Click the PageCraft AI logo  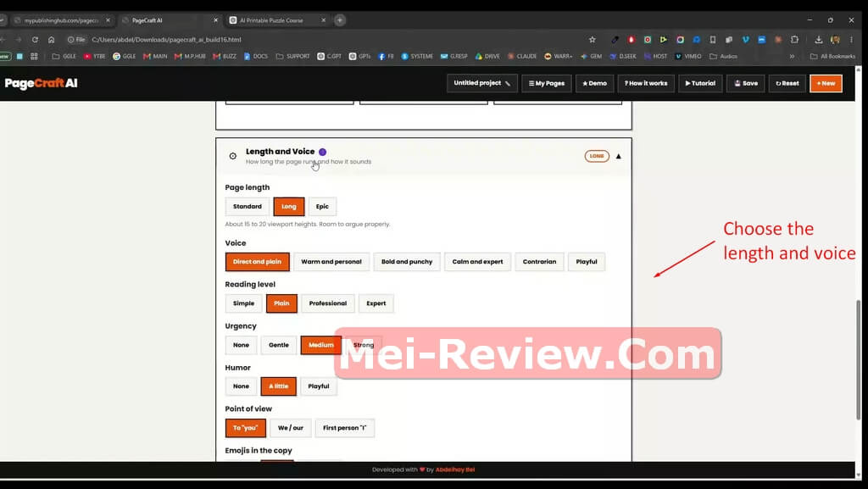pos(41,84)
